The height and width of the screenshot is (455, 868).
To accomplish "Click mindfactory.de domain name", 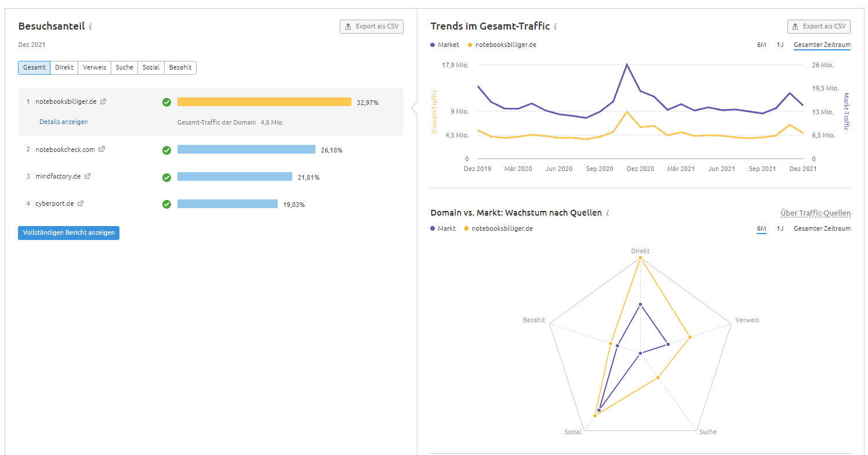I will [58, 176].
